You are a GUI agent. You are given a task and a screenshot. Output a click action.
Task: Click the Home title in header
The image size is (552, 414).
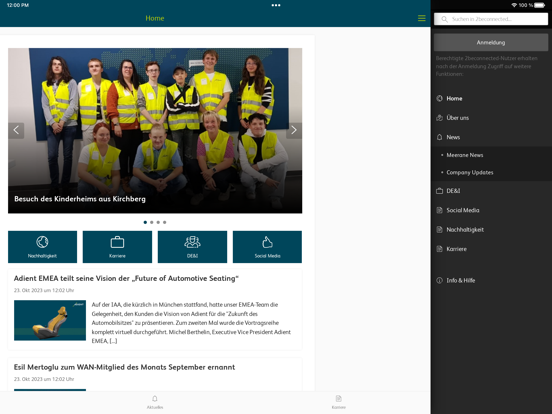[x=155, y=18]
